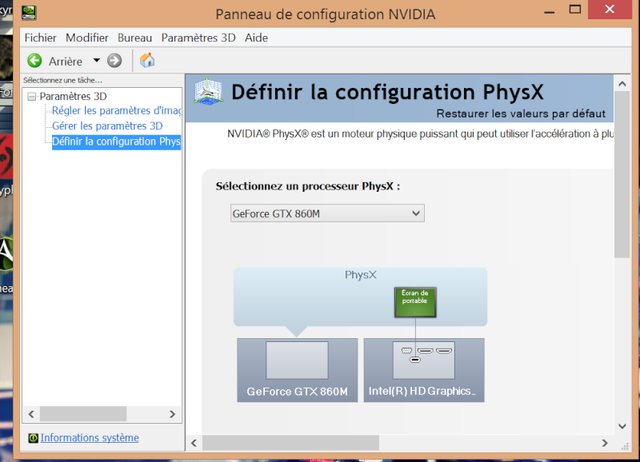Select Gérer les paramètres 3D in the tree
Image resolution: width=640 pixels, height=462 pixels.
coord(107,126)
